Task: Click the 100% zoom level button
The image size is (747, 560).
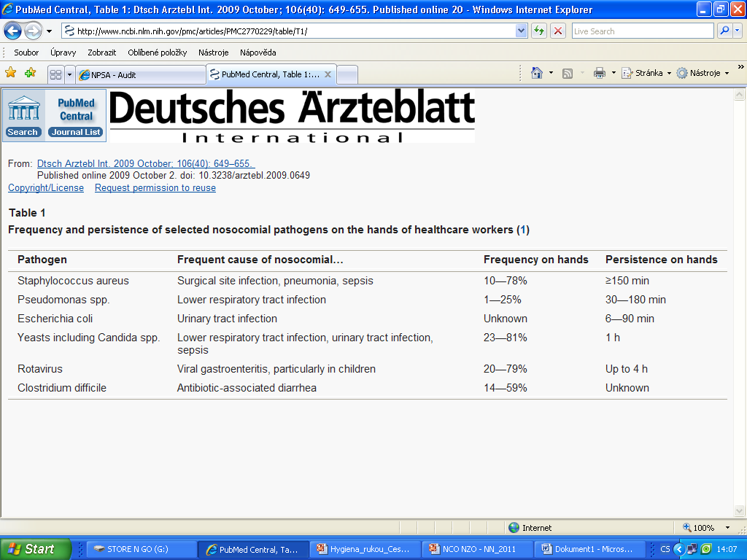Action: (x=699, y=528)
